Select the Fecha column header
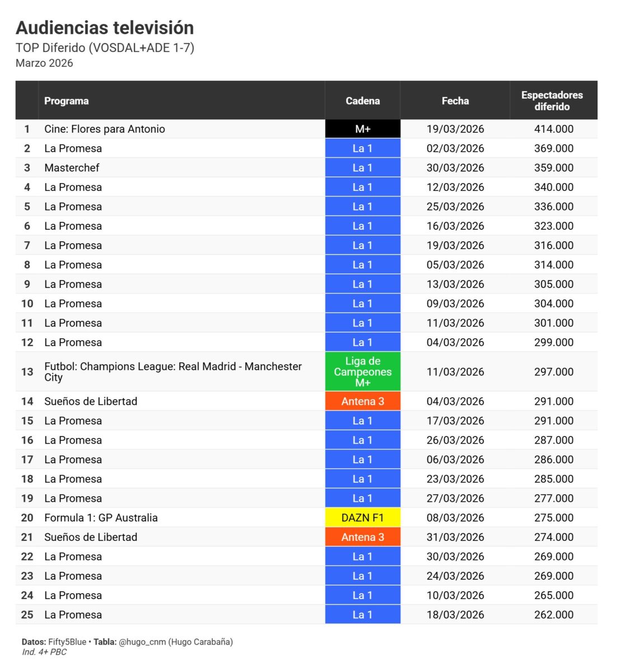 [455, 101]
